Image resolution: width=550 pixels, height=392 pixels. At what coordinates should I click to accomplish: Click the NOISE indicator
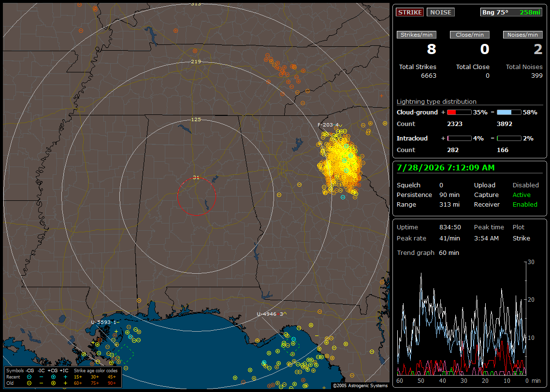pyautogui.click(x=441, y=12)
